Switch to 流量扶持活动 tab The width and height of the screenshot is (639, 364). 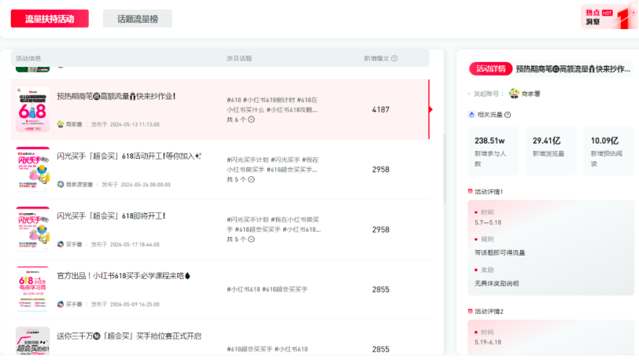[x=50, y=19]
